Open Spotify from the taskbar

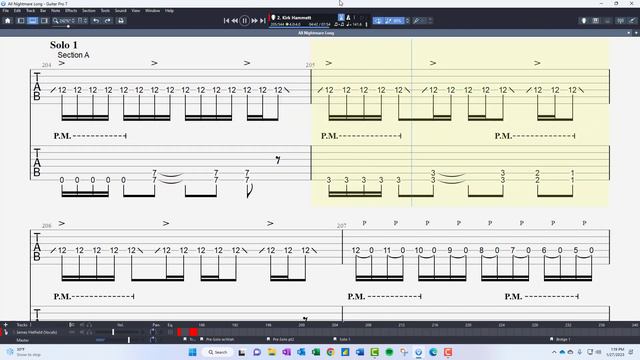389,352
